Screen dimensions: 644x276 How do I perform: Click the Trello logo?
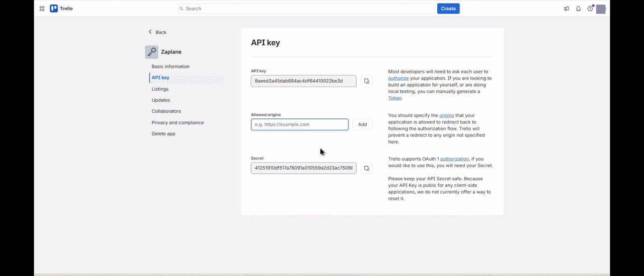pyautogui.click(x=61, y=9)
